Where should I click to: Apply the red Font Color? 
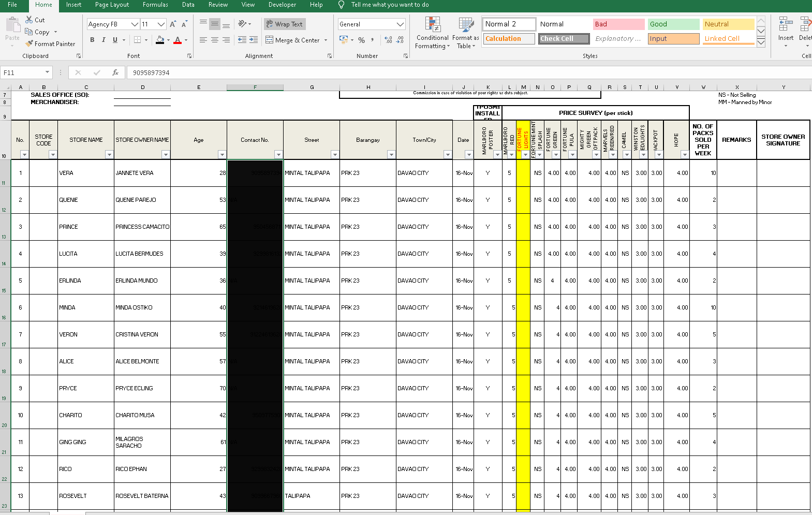click(178, 40)
